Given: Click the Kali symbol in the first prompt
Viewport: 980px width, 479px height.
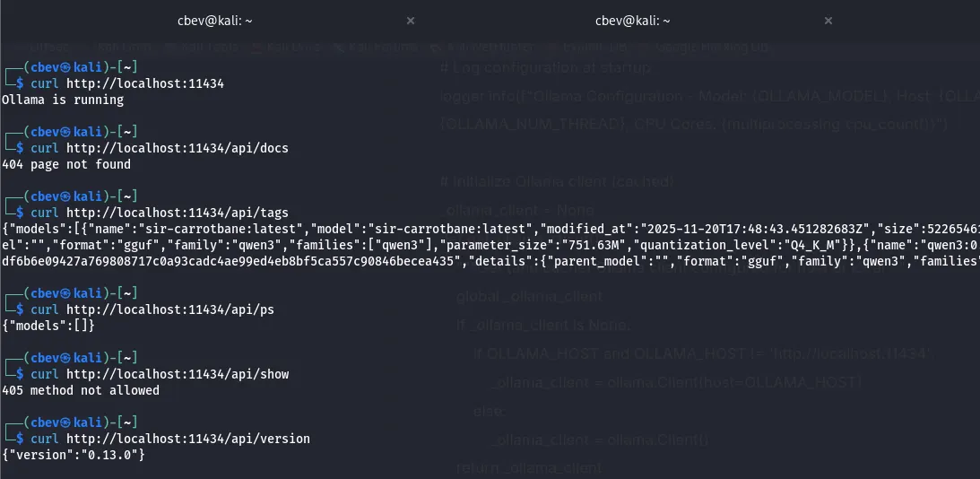Looking at the screenshot, I should 66,67.
